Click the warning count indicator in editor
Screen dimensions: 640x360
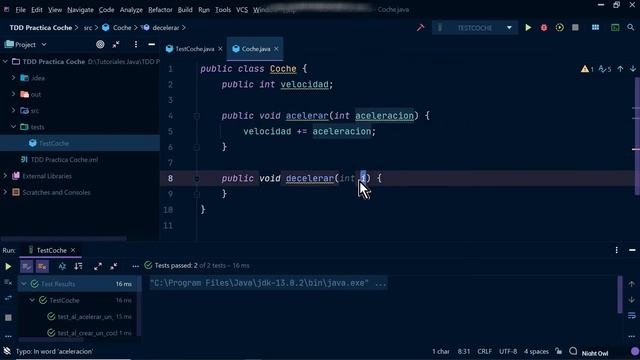[587, 69]
